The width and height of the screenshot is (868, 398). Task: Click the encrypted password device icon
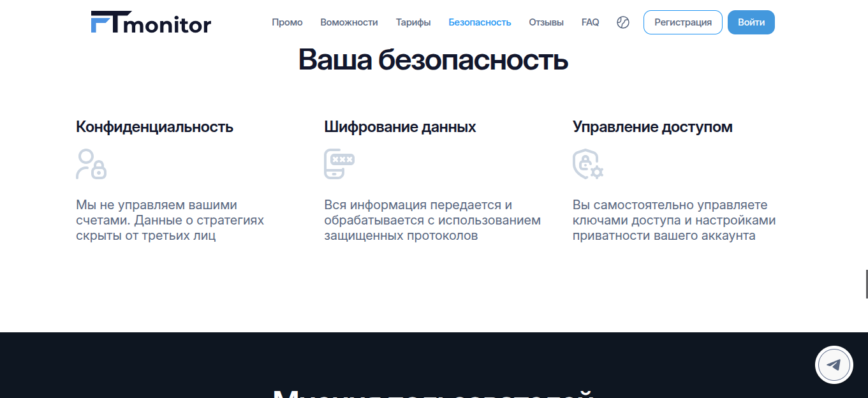pos(339,164)
